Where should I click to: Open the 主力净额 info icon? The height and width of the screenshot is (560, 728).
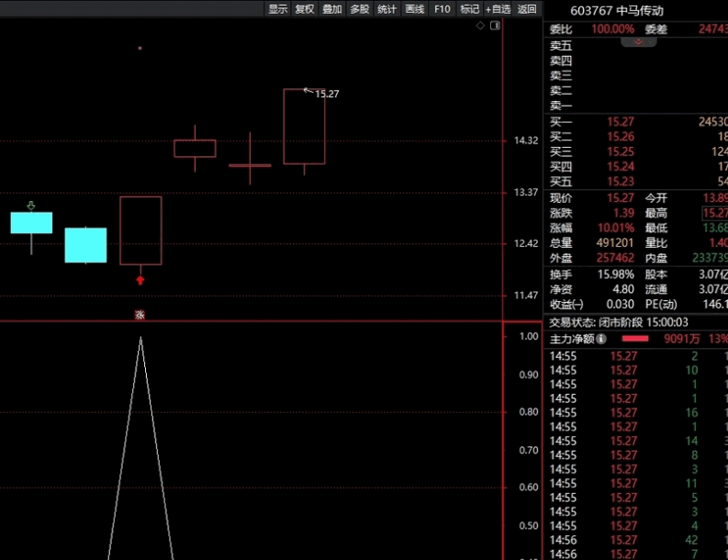tap(601, 339)
